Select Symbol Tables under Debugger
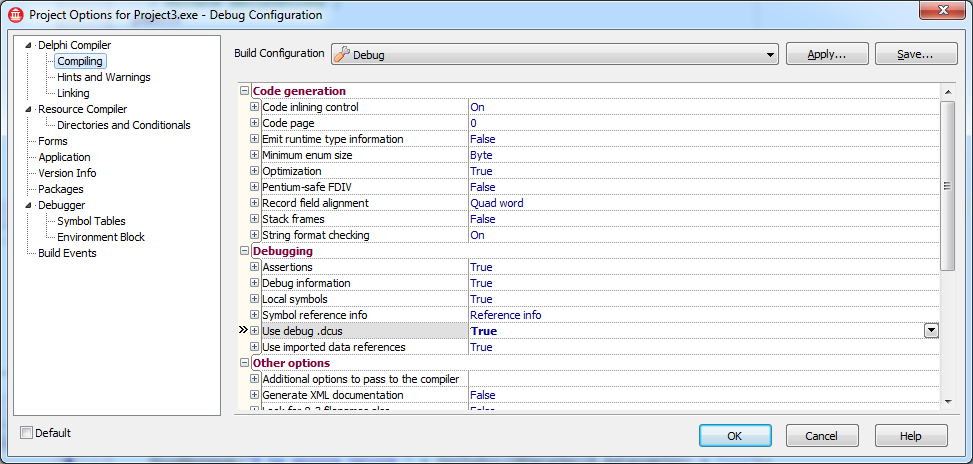This screenshot has height=464, width=973. 91,221
